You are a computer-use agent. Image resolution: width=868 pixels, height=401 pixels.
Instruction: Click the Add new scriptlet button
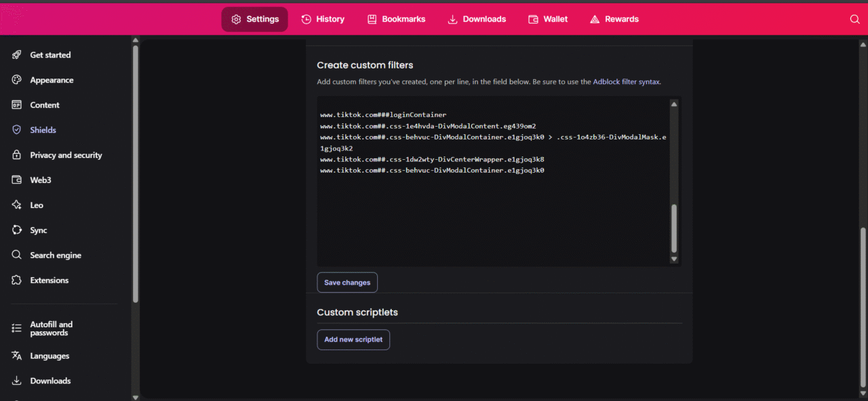pyautogui.click(x=353, y=339)
